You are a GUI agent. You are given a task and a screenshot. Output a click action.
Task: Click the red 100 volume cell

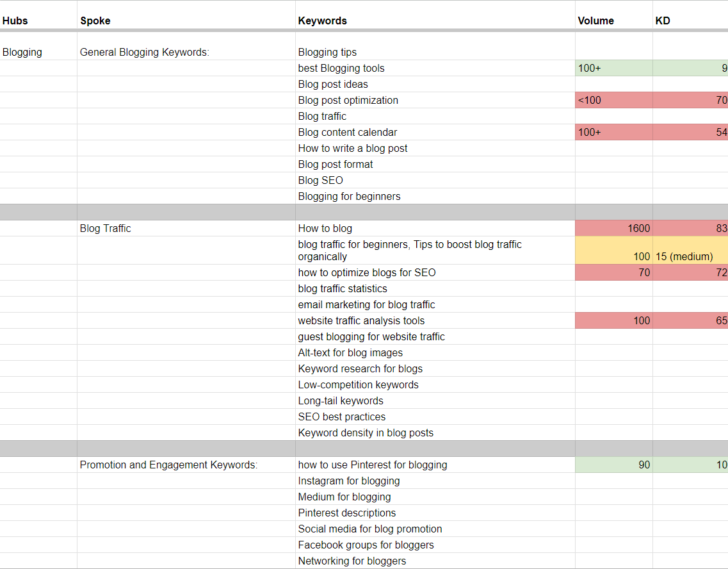tap(614, 320)
